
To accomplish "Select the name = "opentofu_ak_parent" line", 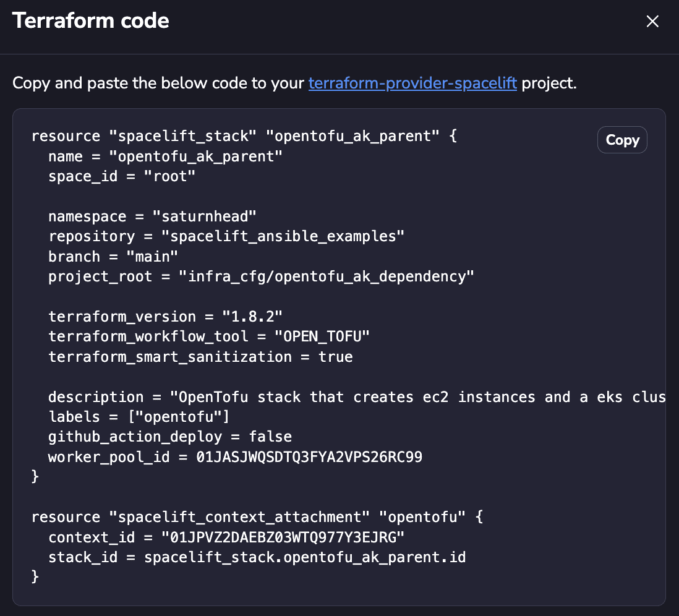I will pyautogui.click(x=165, y=156).
